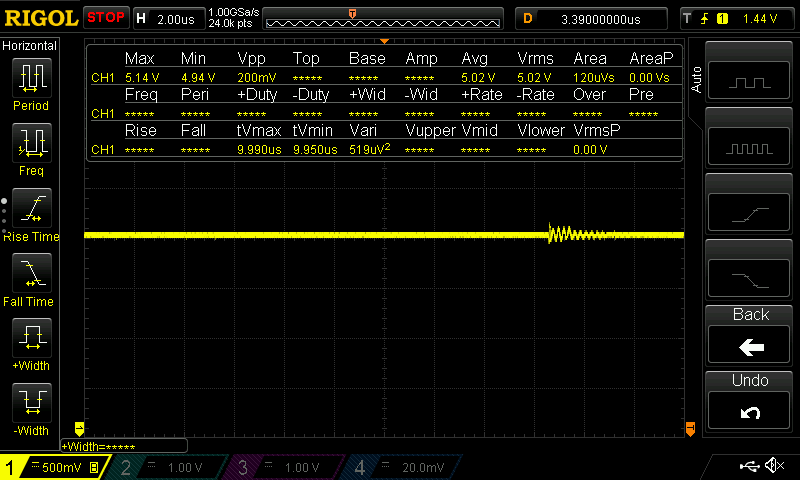Click the Avg value 5.02 V
800x480 pixels.
(478, 78)
